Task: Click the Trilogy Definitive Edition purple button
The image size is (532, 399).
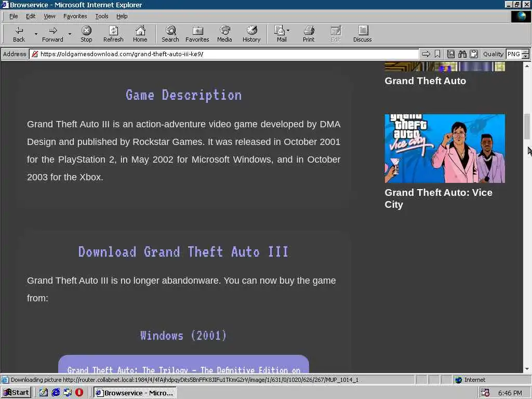Action: click(x=183, y=364)
